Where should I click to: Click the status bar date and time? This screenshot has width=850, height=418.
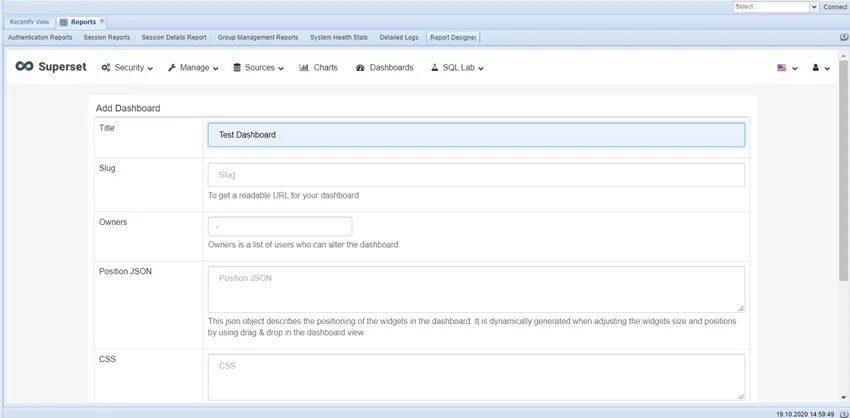coord(805,414)
